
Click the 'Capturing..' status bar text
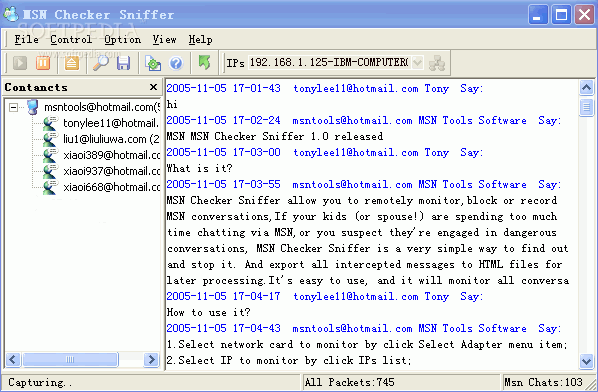40,382
